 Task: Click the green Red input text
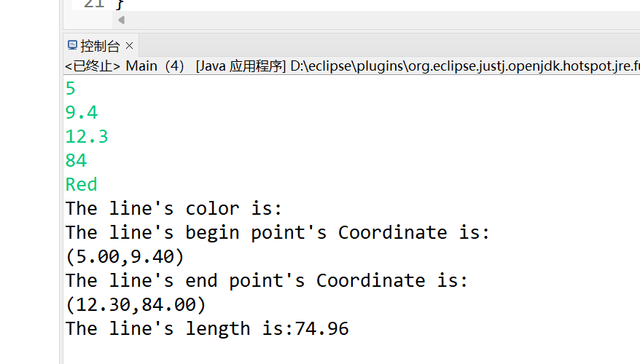(82, 185)
